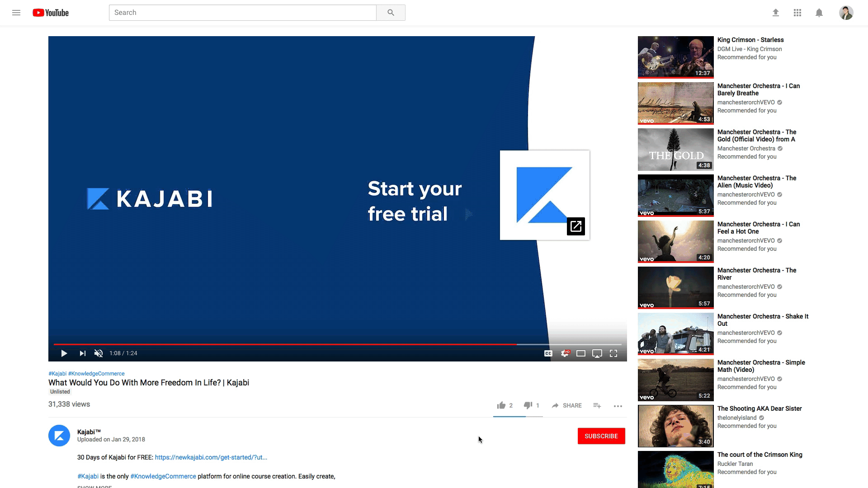Open the more actions three-dot menu
This screenshot has height=488, width=868.
tap(618, 406)
